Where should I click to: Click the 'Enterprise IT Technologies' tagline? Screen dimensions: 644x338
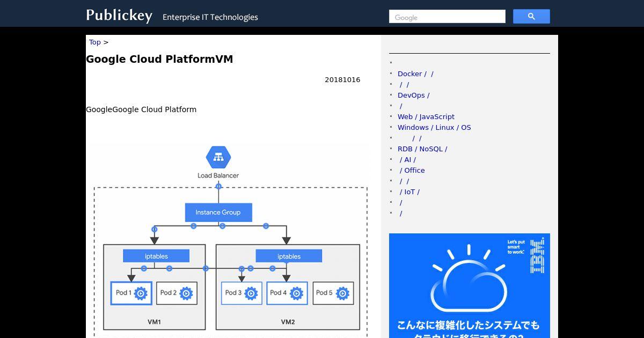tap(210, 17)
